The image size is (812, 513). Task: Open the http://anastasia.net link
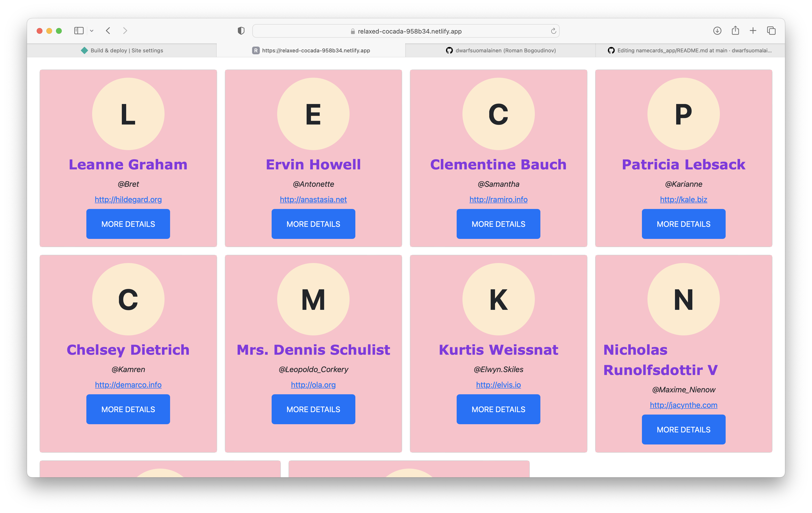tap(313, 200)
